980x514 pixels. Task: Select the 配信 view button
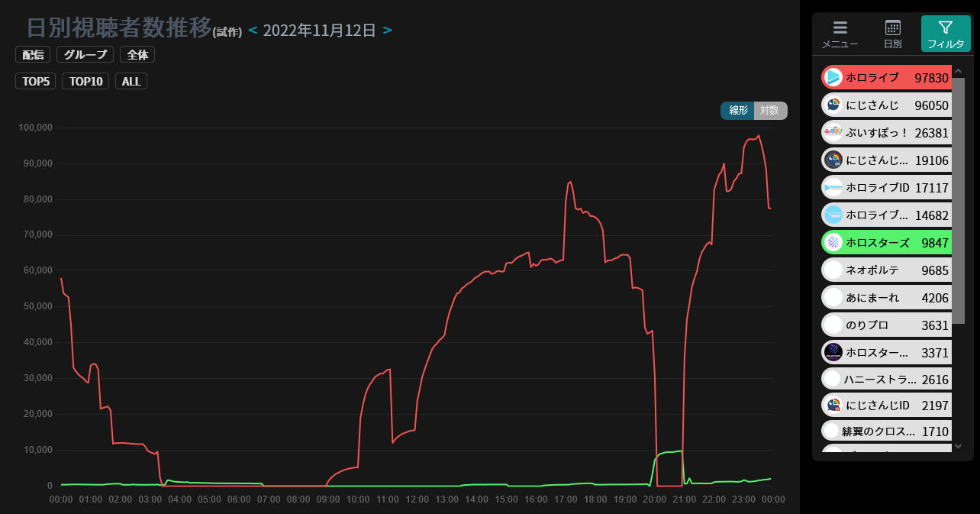point(33,55)
